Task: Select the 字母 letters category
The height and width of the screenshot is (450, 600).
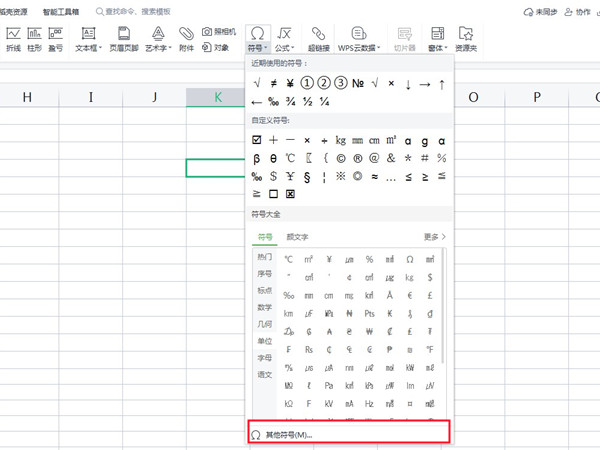Action: [264, 358]
